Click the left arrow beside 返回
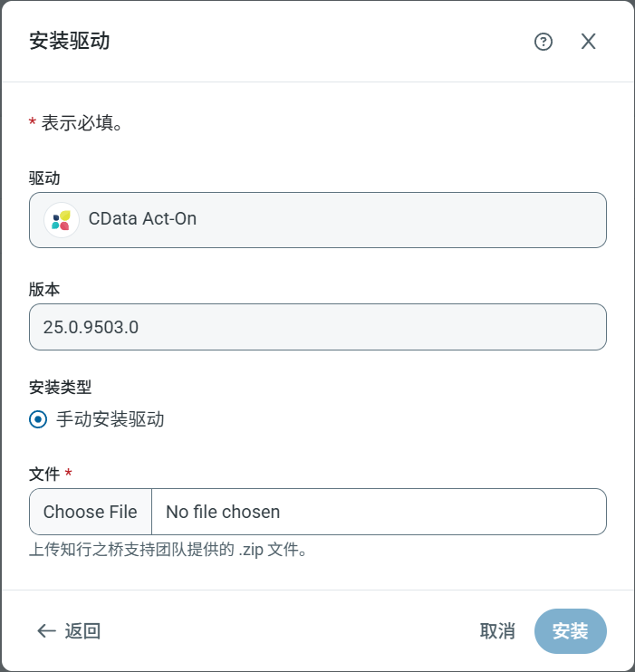 46,631
